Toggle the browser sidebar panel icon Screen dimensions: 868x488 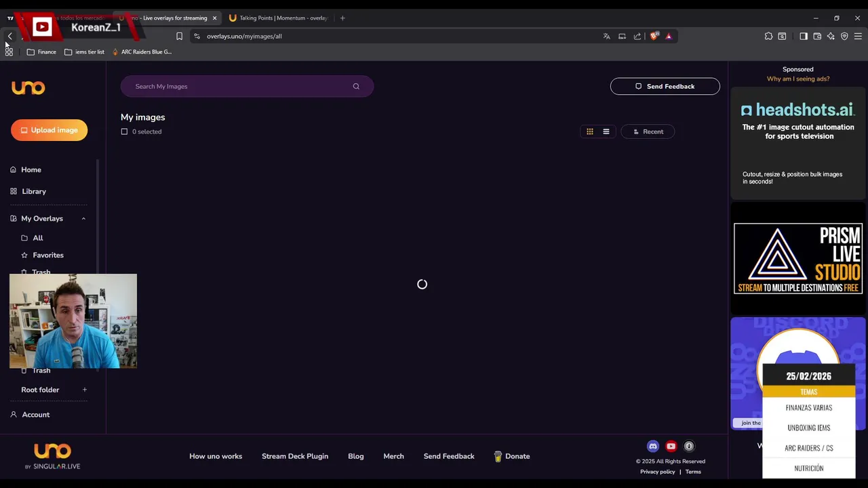pyautogui.click(x=804, y=36)
